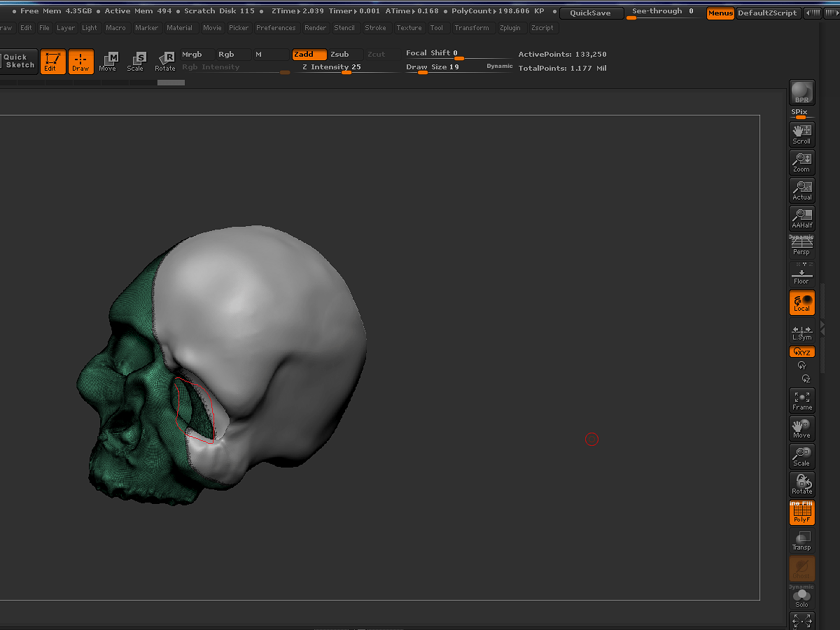Click the M material button
The width and height of the screenshot is (840, 630).
tap(270, 55)
